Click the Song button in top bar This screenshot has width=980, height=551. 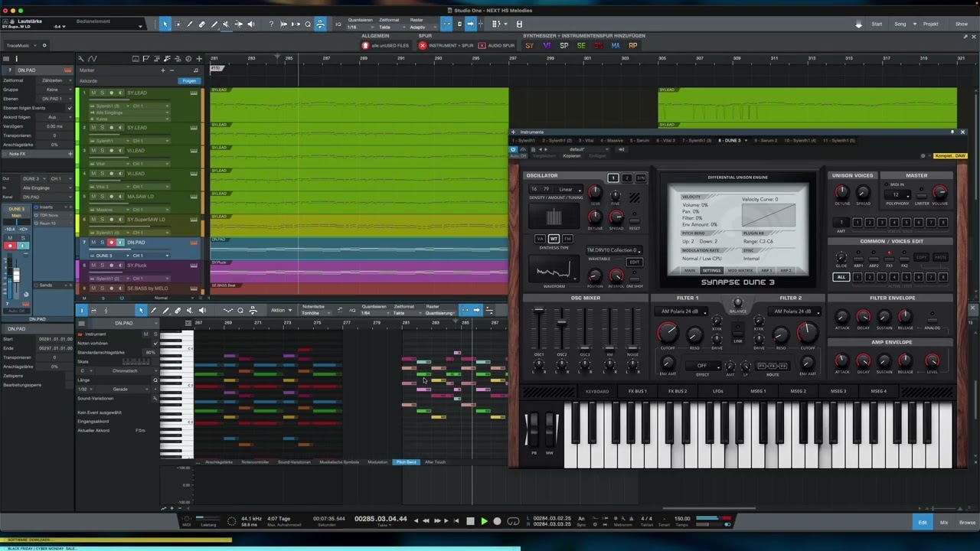coord(900,24)
